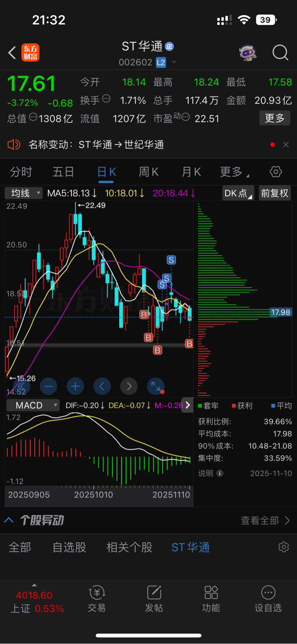The image size is (297, 644).
Task: Expand chart to fullscreen icon
Action: (x=156, y=386)
